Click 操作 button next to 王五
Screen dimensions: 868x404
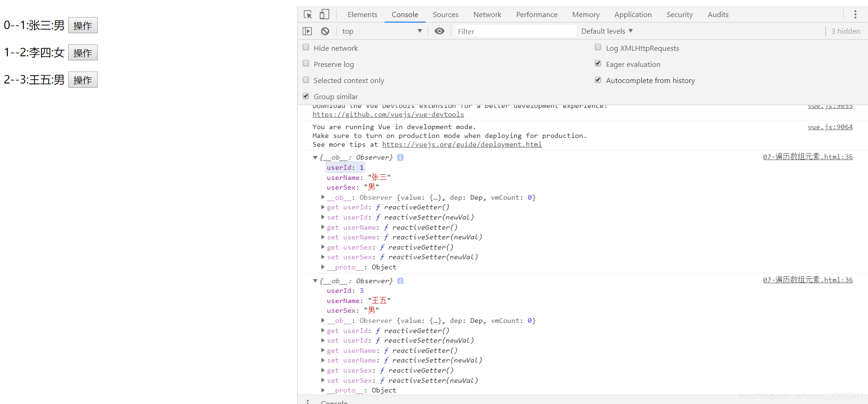83,80
